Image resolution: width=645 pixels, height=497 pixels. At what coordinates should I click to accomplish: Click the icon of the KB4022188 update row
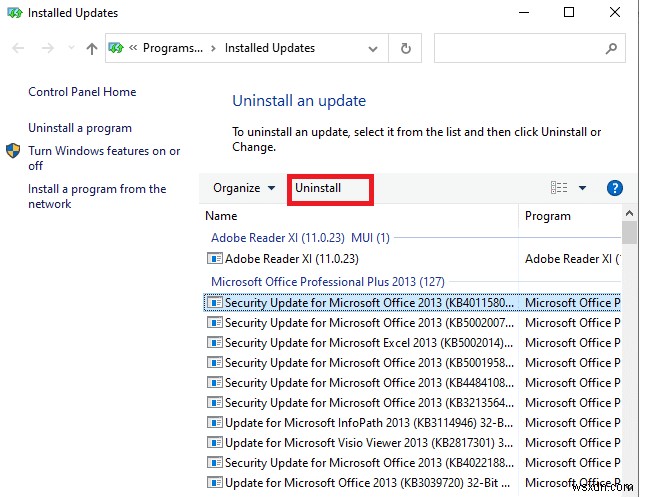pos(215,462)
